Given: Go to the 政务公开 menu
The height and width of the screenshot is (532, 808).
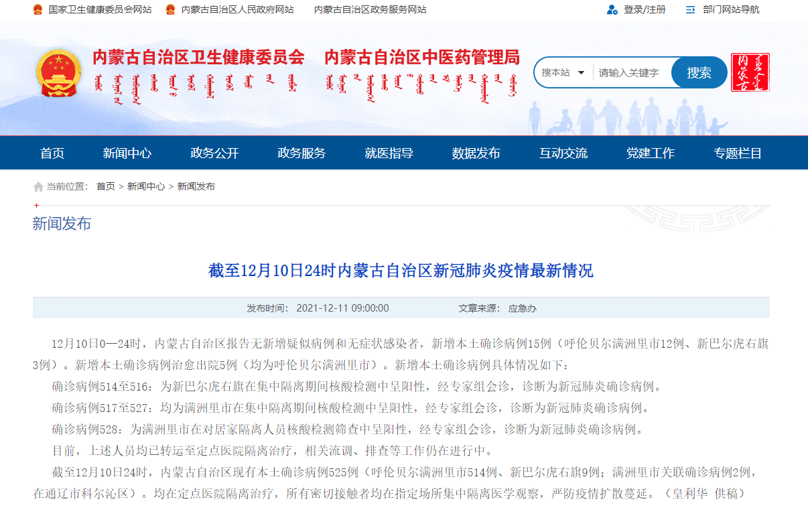Looking at the screenshot, I should pos(214,153).
